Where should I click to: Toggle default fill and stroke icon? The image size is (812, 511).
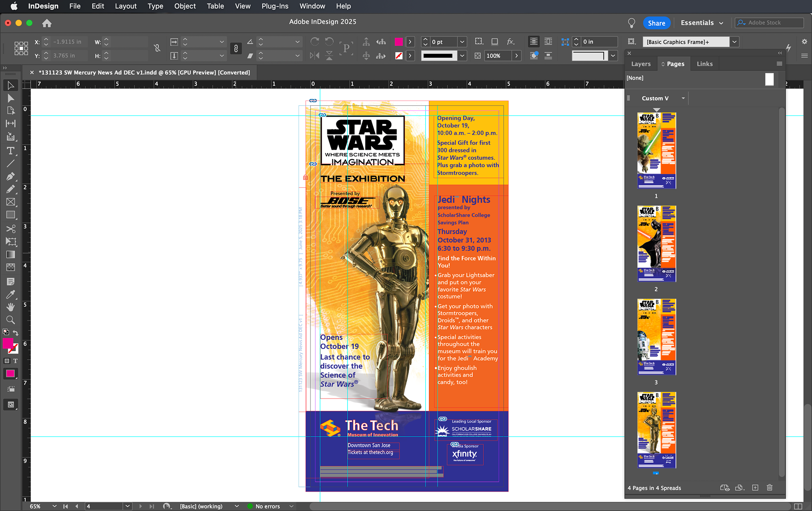click(x=6, y=332)
